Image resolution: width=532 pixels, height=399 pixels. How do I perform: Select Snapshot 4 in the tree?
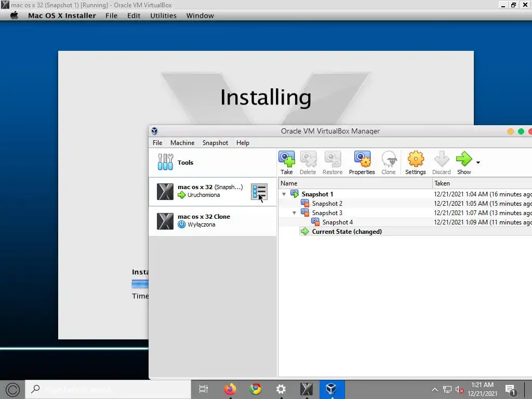(x=338, y=222)
